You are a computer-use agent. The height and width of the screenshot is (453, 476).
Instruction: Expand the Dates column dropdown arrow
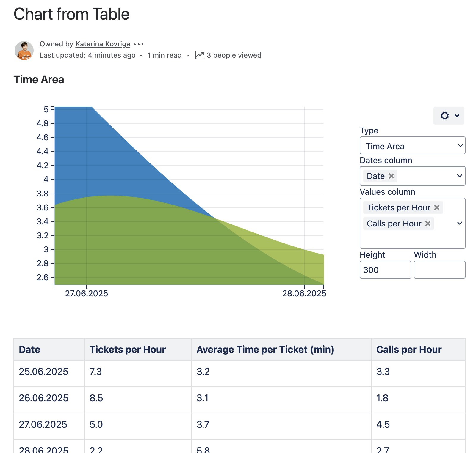pyautogui.click(x=459, y=176)
